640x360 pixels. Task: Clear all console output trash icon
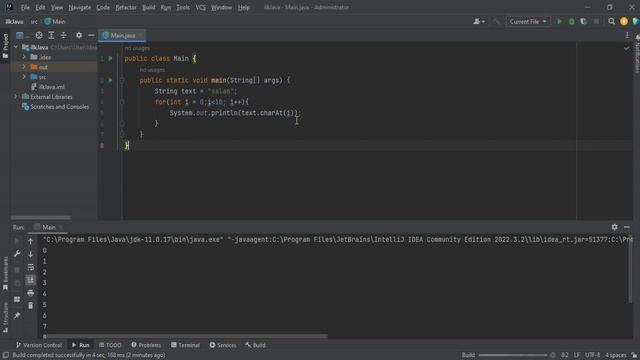[x=31, y=306]
